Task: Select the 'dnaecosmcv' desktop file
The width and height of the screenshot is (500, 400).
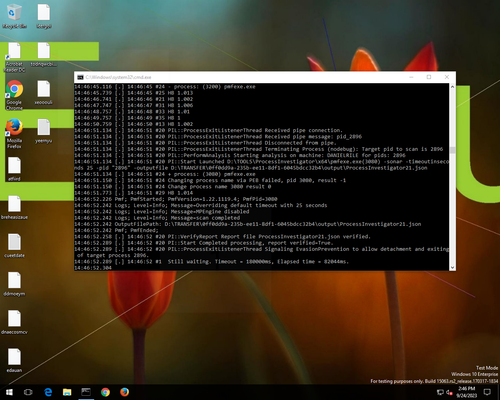Action: [14, 322]
